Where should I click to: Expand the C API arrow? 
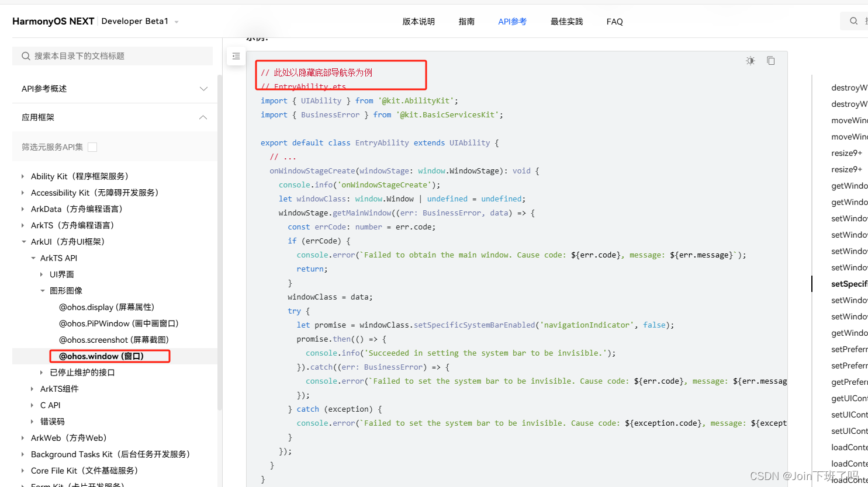point(32,405)
